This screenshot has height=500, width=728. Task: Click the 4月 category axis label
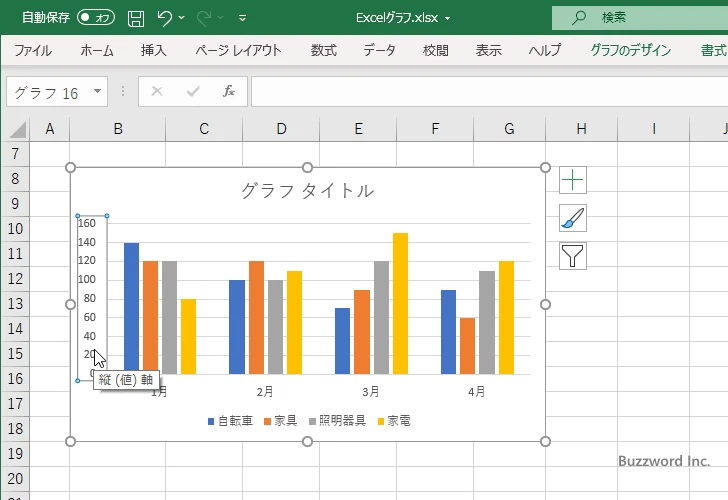pyautogui.click(x=476, y=392)
